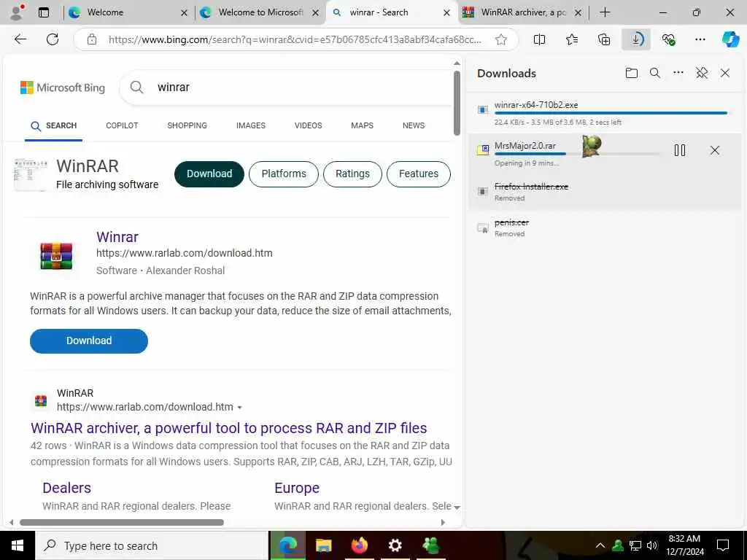Open the IMAGES search category

point(251,125)
